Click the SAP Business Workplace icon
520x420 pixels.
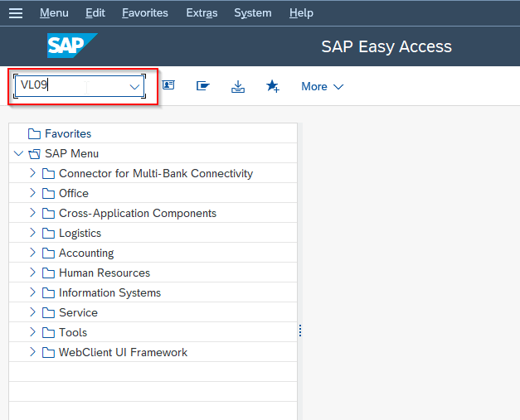203,86
